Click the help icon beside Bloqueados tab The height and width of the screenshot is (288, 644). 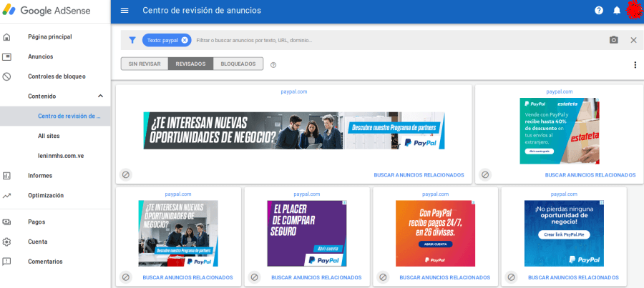[273, 65]
